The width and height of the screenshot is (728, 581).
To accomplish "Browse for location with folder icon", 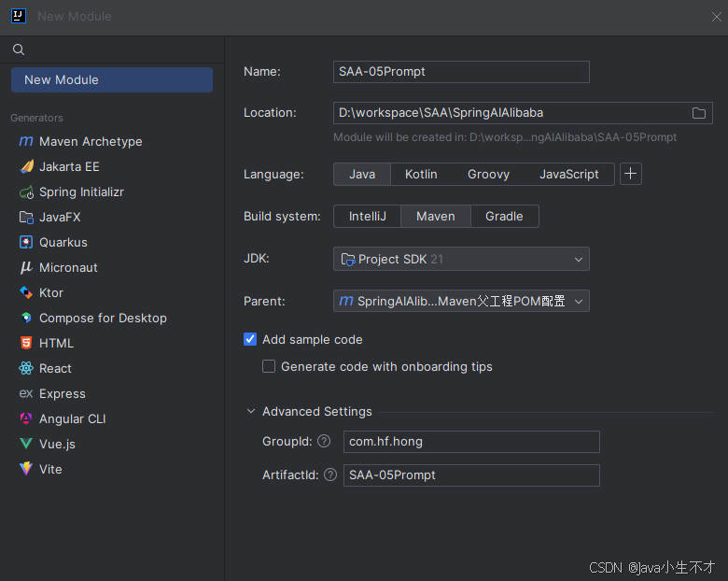I will (699, 113).
